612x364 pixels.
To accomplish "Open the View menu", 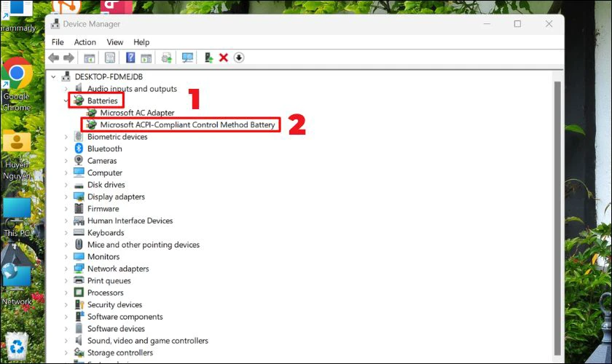I will coord(115,42).
